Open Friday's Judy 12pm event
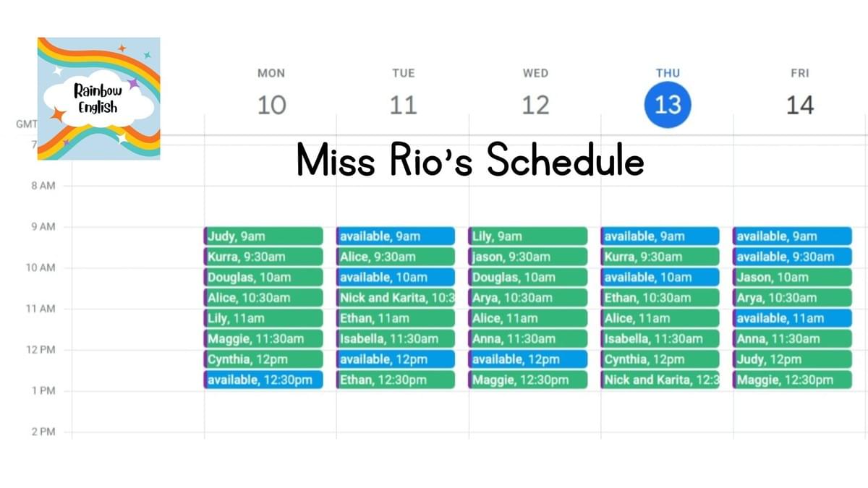This screenshot has height=488, width=868. coord(793,359)
